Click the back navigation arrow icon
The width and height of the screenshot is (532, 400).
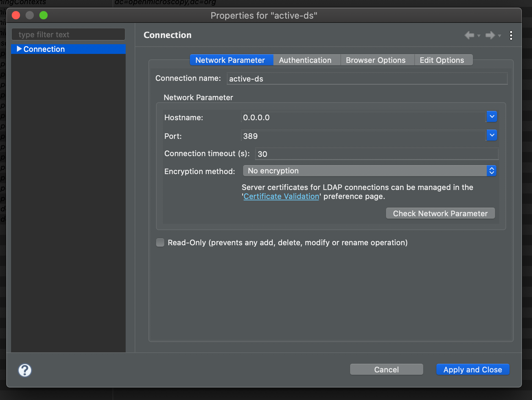(x=469, y=35)
